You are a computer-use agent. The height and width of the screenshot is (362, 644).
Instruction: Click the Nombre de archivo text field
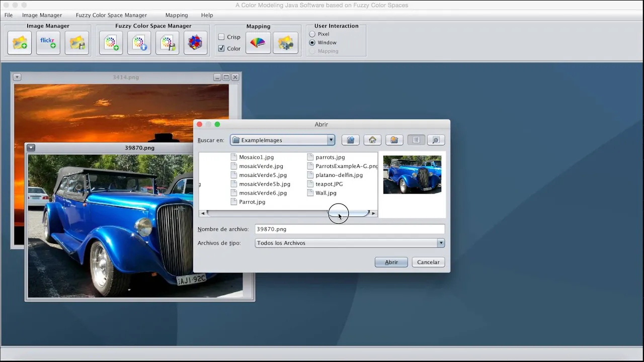[x=350, y=229]
